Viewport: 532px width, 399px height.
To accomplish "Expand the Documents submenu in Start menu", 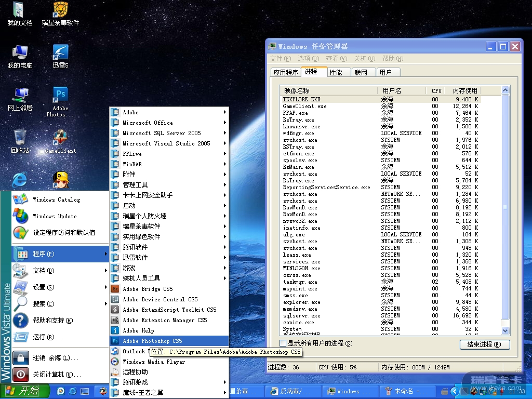I will (43, 271).
